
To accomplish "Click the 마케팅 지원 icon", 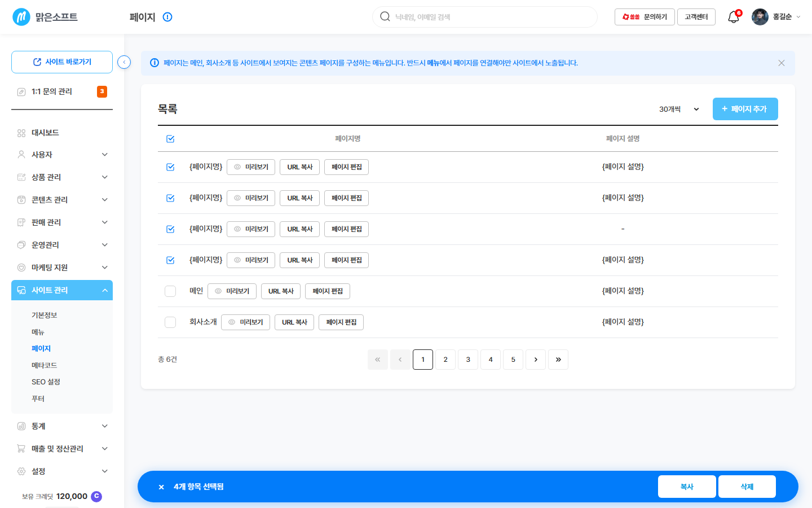I will 21,267.
